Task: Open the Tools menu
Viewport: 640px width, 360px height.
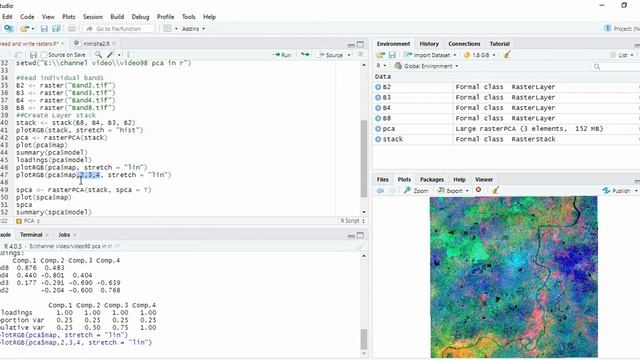Action: (x=189, y=17)
